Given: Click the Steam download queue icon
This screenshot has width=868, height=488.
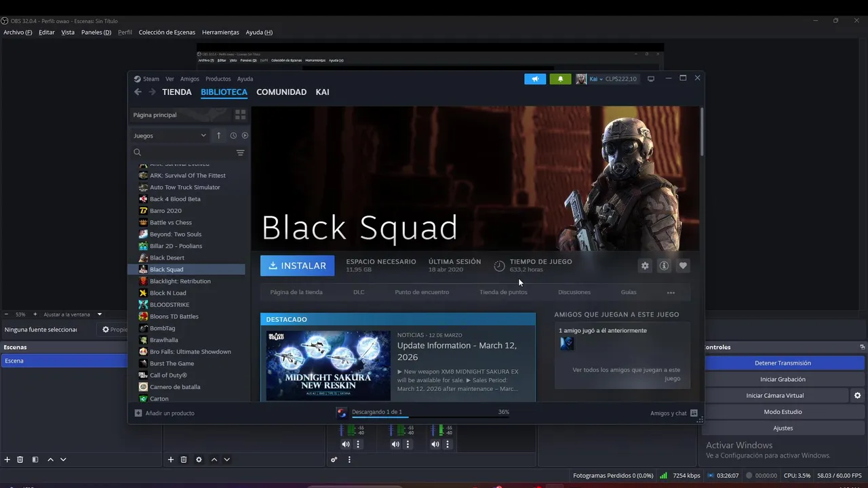Looking at the screenshot, I should click(x=342, y=413).
